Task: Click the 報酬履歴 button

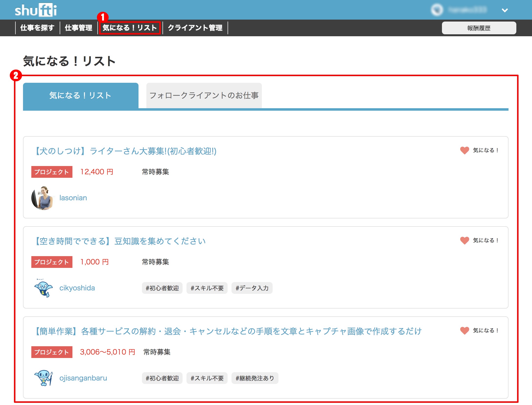Action: point(479,28)
